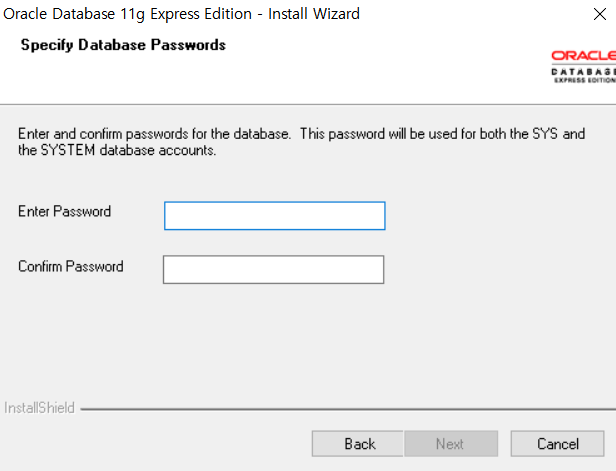Click into the Confirm Password field

tap(273, 269)
